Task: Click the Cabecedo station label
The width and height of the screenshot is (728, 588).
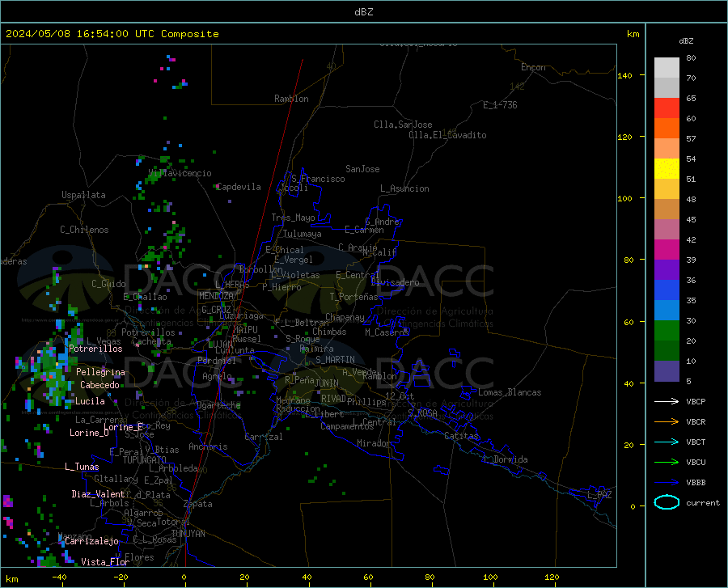Action: pos(99,385)
